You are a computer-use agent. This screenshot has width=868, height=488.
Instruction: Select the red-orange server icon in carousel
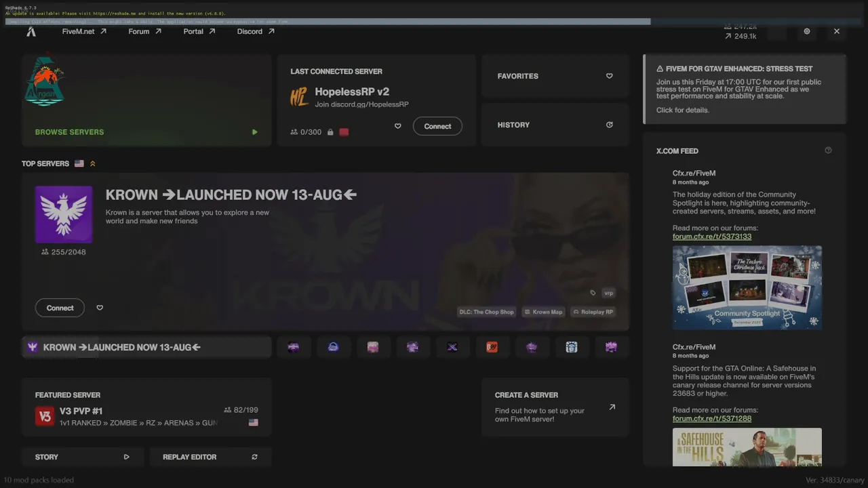[492, 347]
